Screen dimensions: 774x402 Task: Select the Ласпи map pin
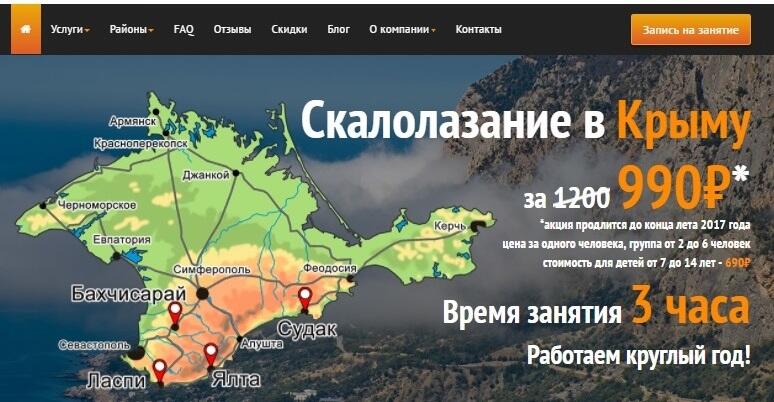click(x=159, y=371)
